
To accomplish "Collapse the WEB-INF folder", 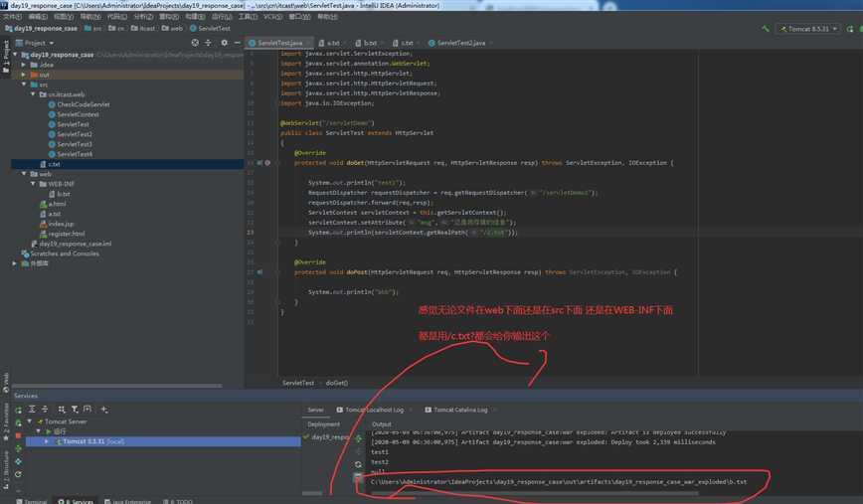I will pyautogui.click(x=33, y=183).
